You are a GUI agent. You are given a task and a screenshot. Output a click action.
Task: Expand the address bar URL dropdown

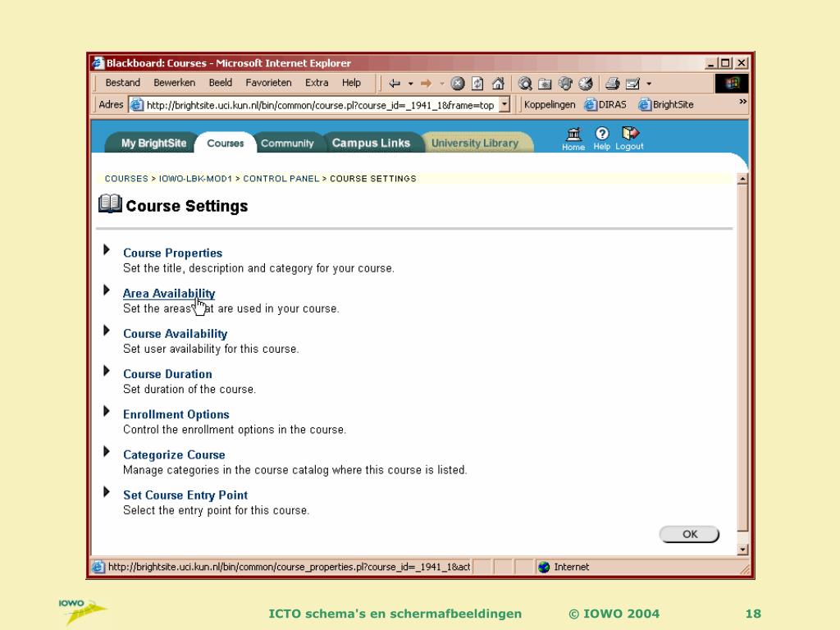[x=504, y=105]
